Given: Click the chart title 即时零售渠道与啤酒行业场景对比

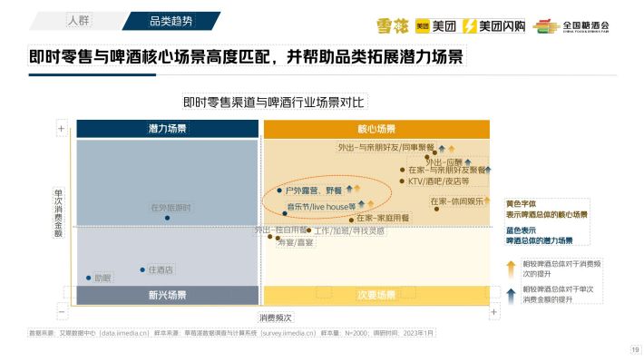Looking at the screenshot, I should click(x=274, y=102).
